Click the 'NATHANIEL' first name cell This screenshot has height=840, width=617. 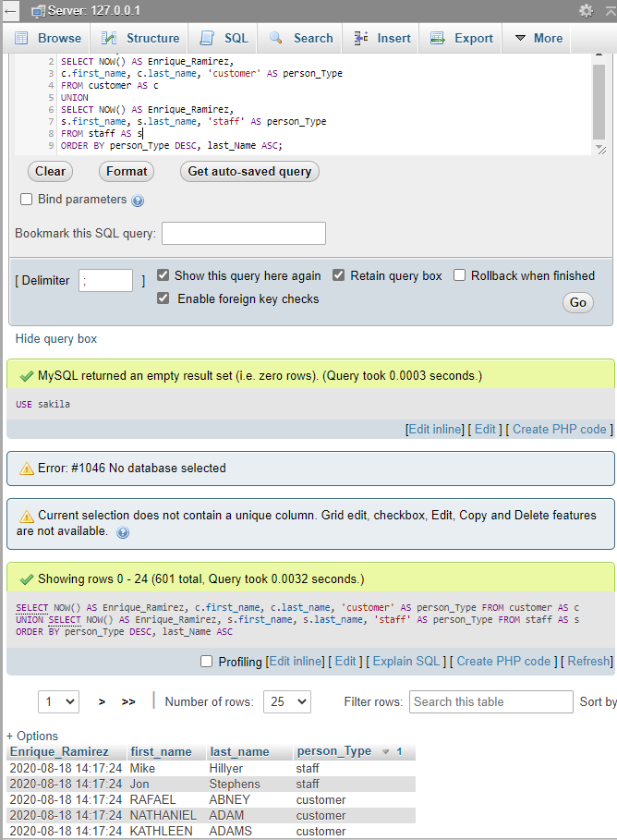pyautogui.click(x=163, y=816)
